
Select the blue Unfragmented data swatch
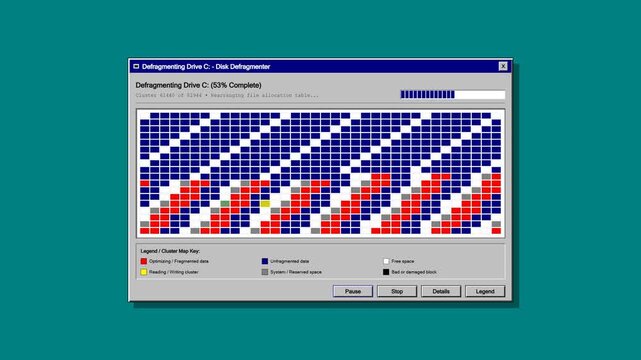click(264, 261)
